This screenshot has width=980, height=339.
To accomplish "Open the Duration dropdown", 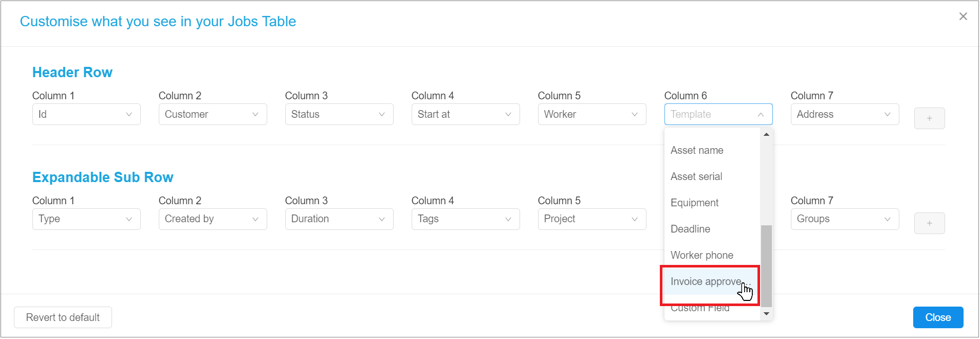I will coord(339,219).
